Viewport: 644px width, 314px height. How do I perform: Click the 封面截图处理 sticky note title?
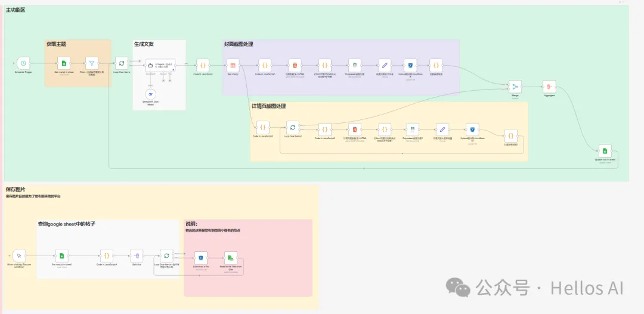239,44
